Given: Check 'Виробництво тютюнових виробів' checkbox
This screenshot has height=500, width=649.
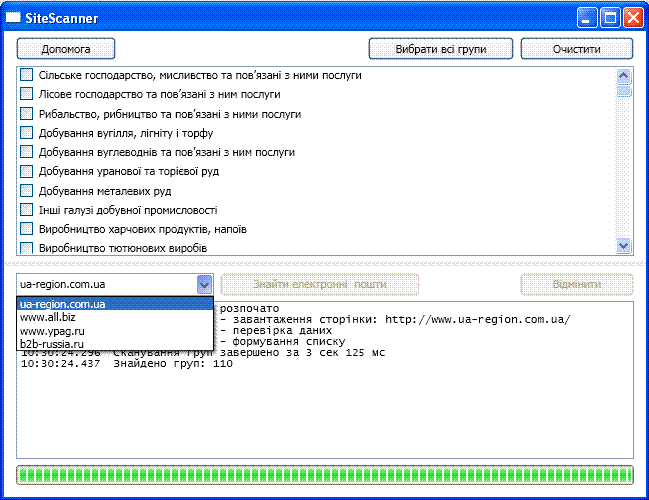Looking at the screenshot, I should [26, 248].
